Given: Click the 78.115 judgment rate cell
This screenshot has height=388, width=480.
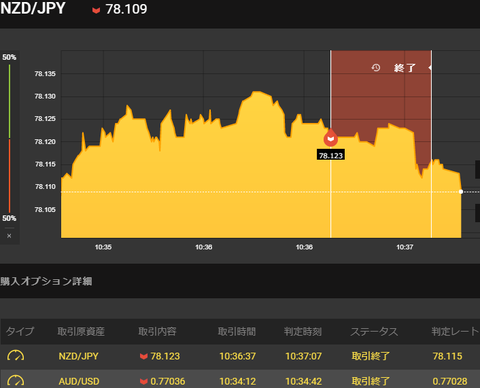Looking at the screenshot, I should tap(447, 356).
